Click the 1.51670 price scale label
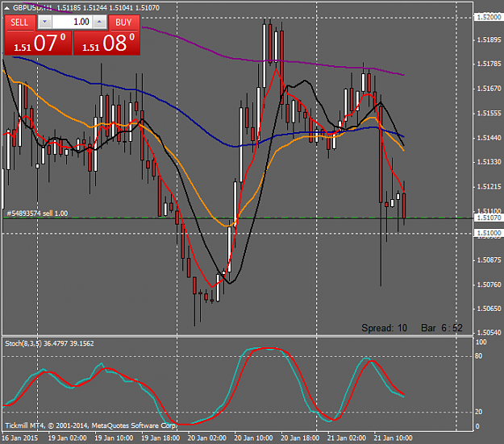This screenshot has height=444, width=504. click(x=489, y=89)
